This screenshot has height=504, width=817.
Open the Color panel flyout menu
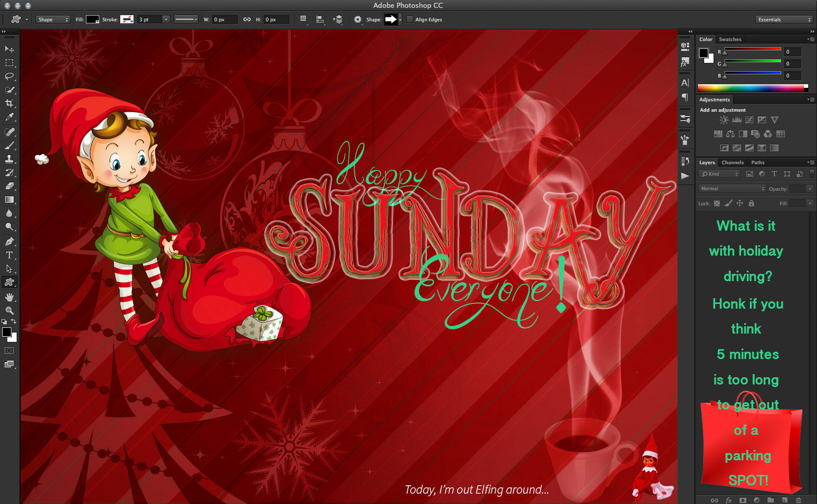811,39
